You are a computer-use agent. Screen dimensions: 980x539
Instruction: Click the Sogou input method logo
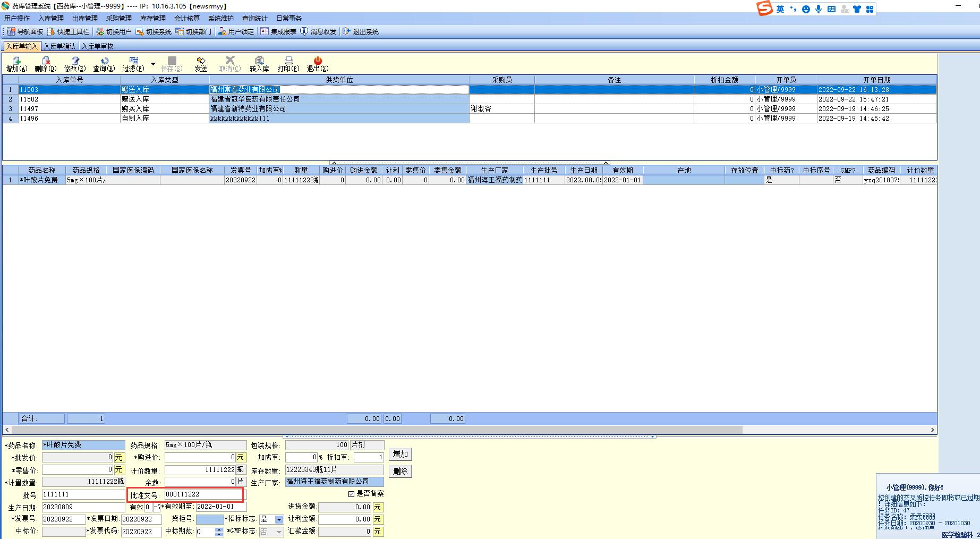[764, 9]
